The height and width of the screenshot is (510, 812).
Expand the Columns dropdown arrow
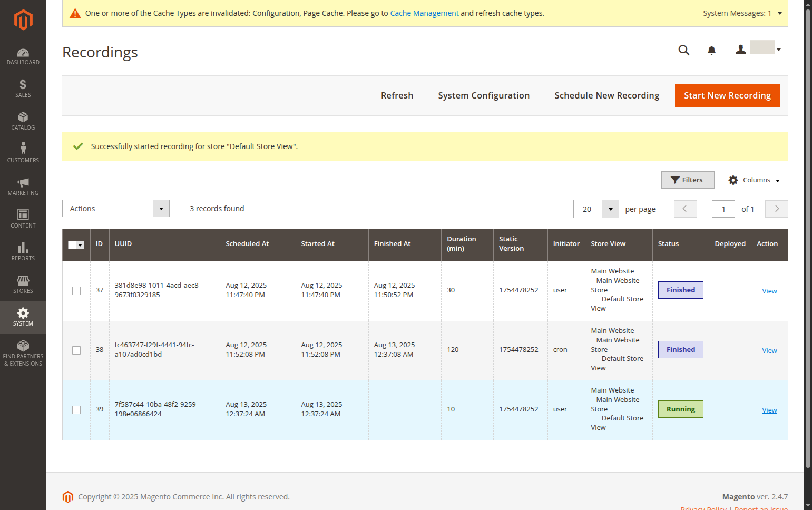click(x=778, y=181)
